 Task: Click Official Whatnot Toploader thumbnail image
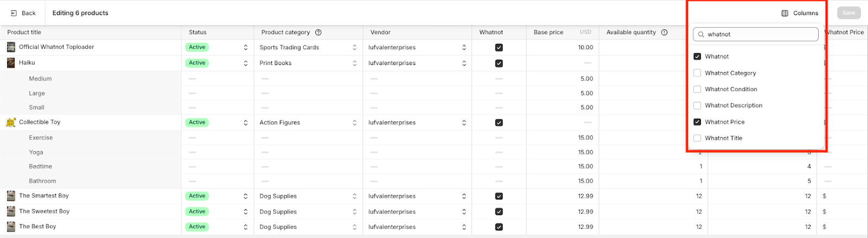click(11, 47)
